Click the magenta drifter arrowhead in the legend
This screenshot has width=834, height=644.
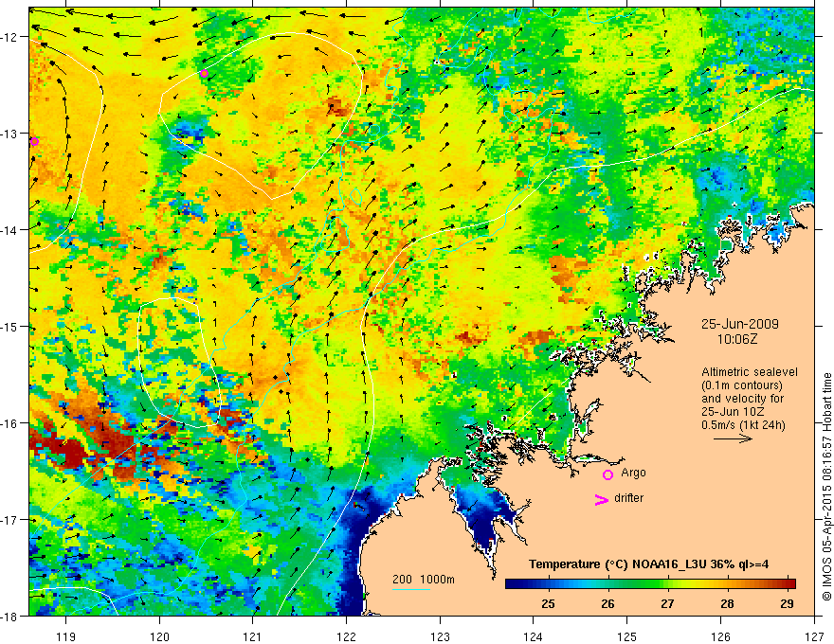coord(602,499)
